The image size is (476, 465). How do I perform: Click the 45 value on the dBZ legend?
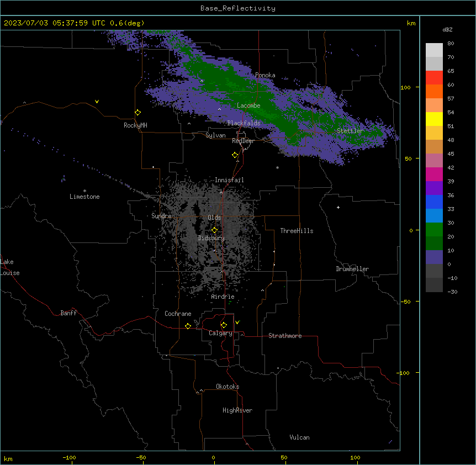[451, 154]
